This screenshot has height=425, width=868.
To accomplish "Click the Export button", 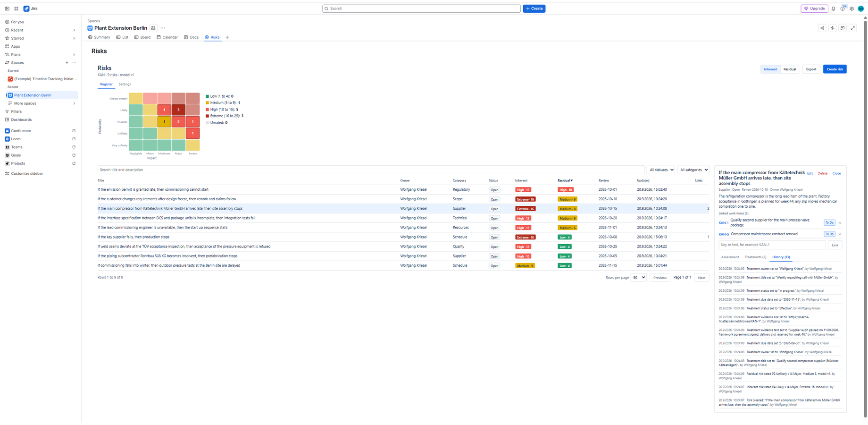I will pyautogui.click(x=811, y=69).
